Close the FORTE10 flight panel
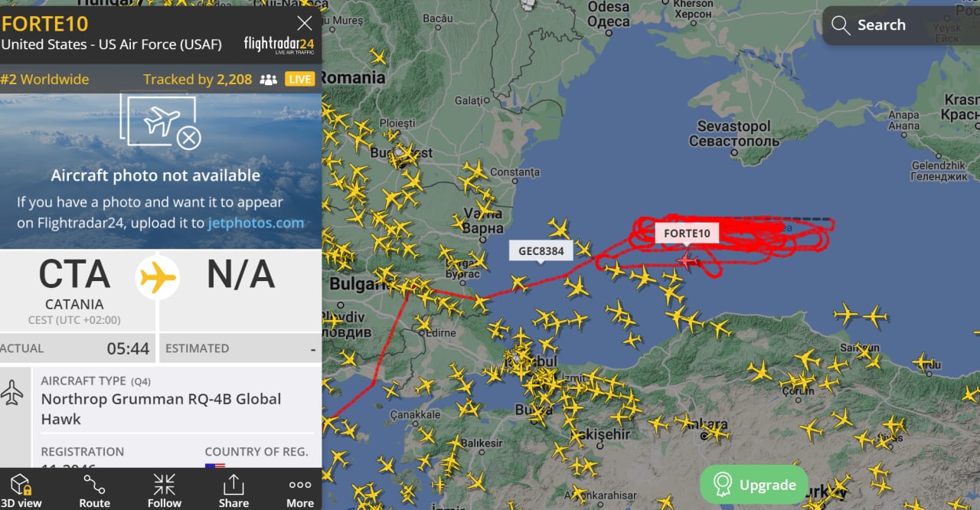980x510 pixels. click(305, 23)
